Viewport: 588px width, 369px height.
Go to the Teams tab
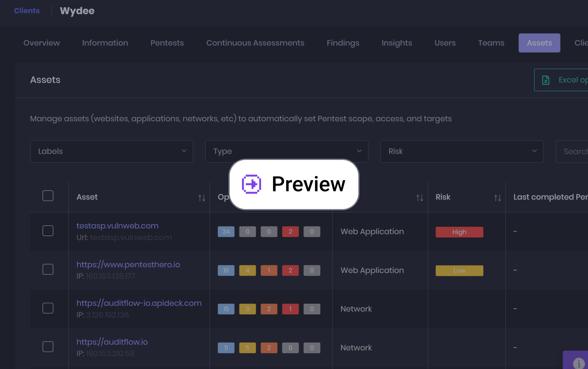491,43
